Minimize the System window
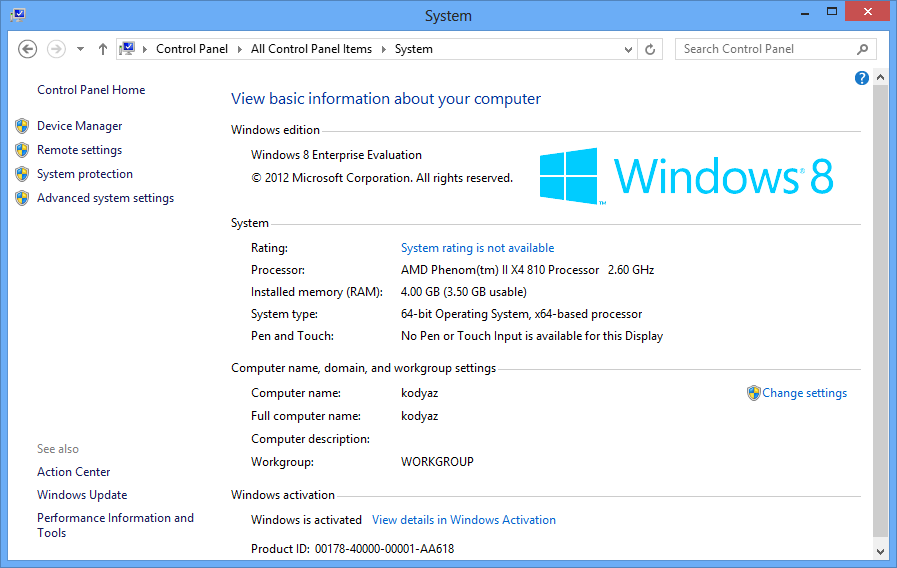The image size is (897, 568). tap(805, 13)
